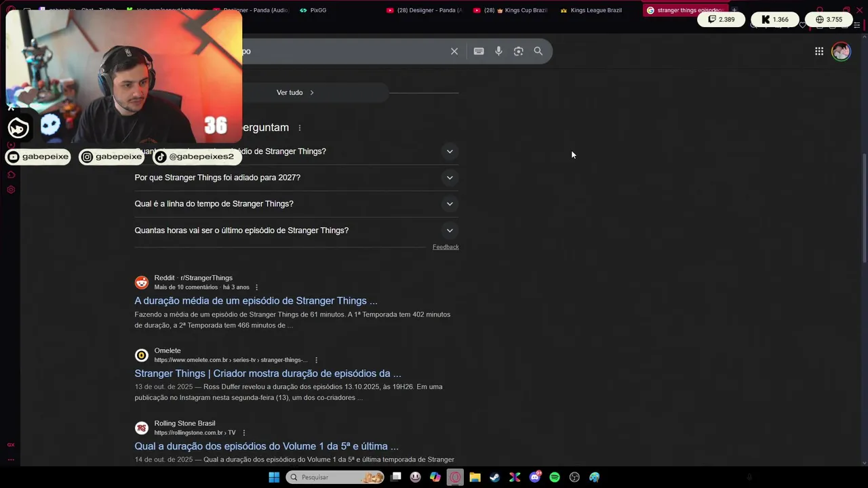Click the Reddit favicon in results
Viewport: 868px width, 488px height.
[x=142, y=283]
